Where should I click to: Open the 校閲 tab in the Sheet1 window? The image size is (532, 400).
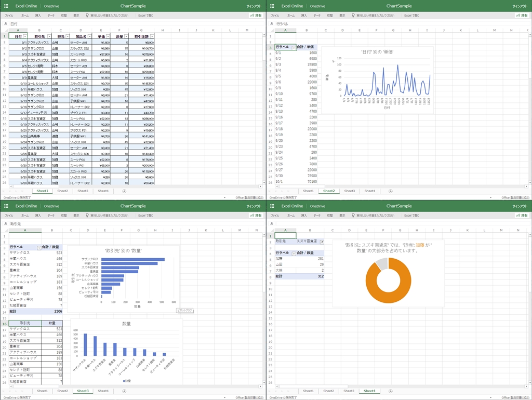pos(64,16)
